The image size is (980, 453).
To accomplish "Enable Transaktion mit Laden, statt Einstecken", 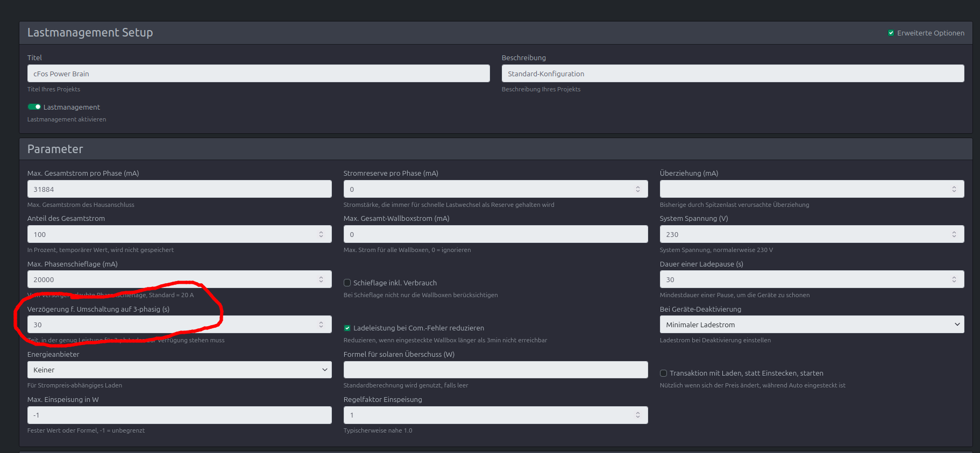I will coord(663,373).
